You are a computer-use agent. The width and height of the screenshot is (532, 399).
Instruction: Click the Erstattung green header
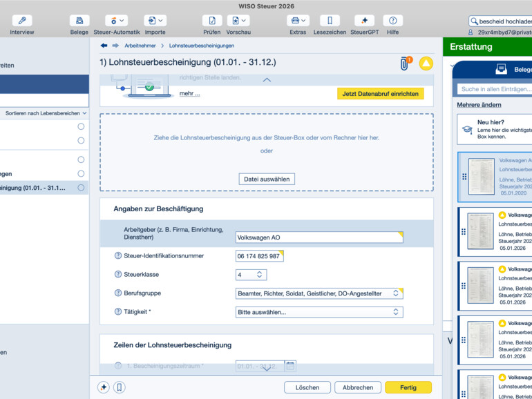coord(488,47)
